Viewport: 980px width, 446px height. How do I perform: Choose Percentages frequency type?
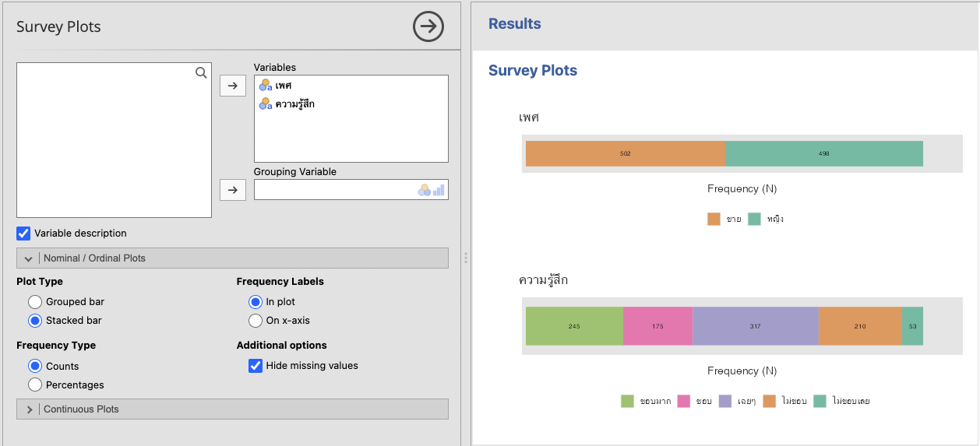coord(35,385)
